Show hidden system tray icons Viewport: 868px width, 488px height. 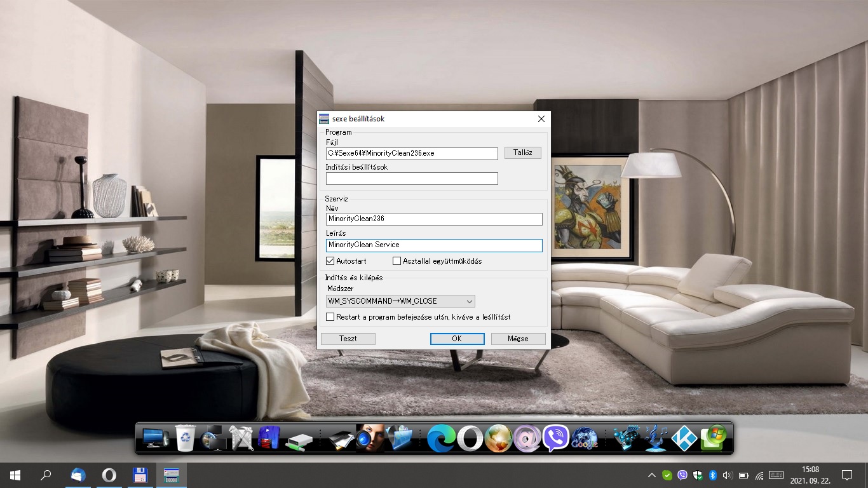coord(651,475)
